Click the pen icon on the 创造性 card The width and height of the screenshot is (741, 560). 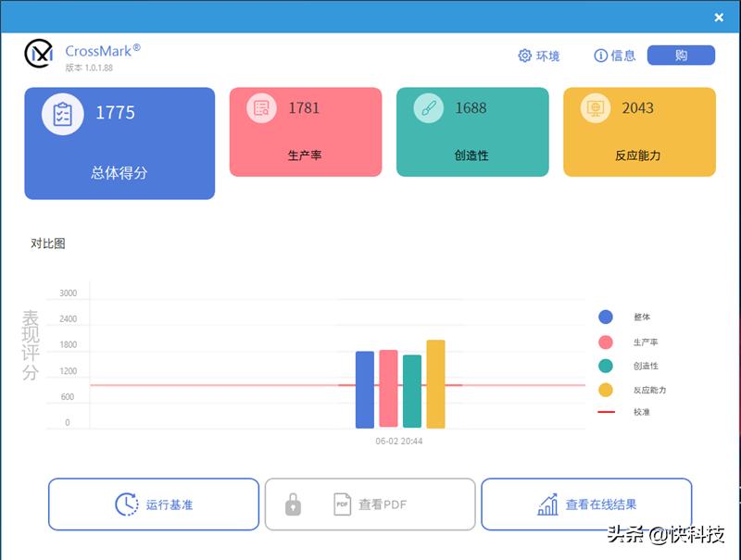[427, 107]
